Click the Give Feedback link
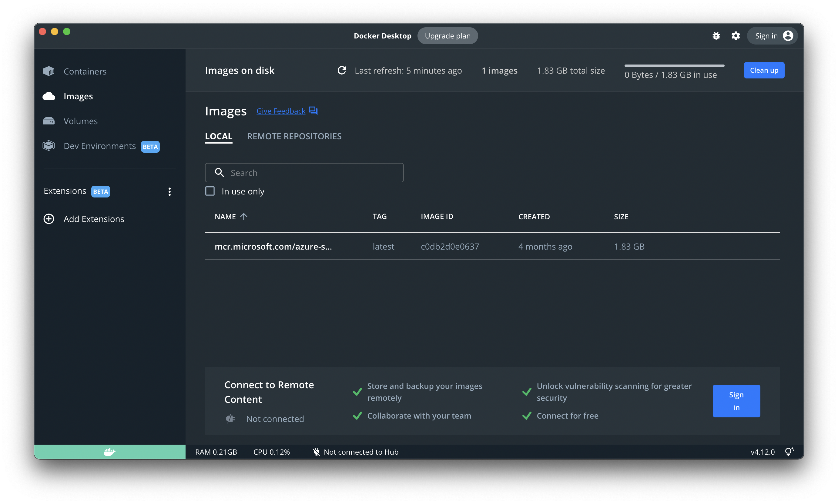 pos(281,111)
